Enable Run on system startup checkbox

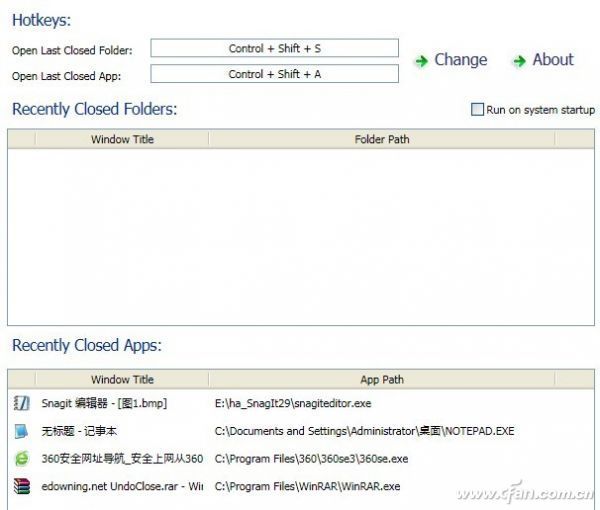click(x=477, y=110)
